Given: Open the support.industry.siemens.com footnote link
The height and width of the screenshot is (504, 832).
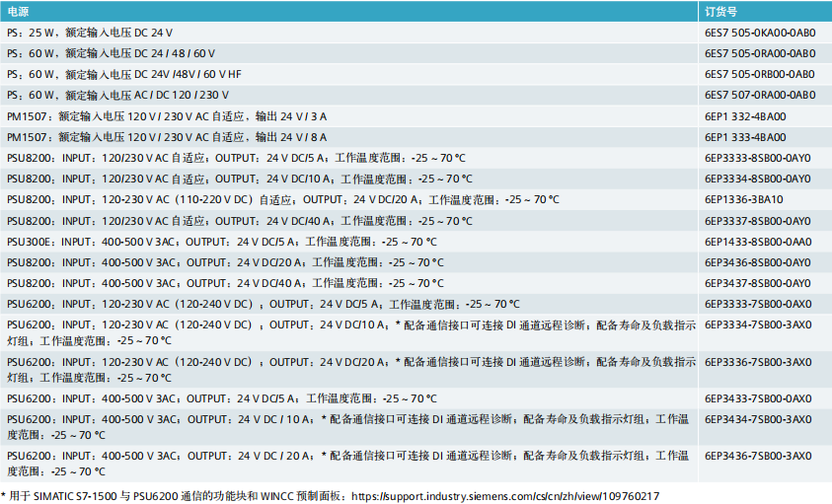Looking at the screenshot, I should 505,496.
